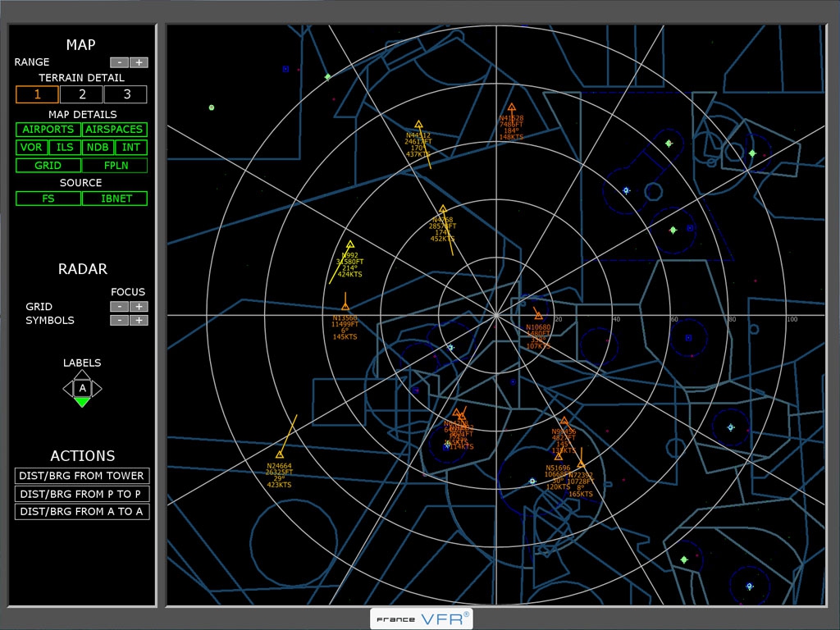This screenshot has width=840, height=630.
Task: Click DIST/BRG FROM P TO P
Action: tap(82, 494)
